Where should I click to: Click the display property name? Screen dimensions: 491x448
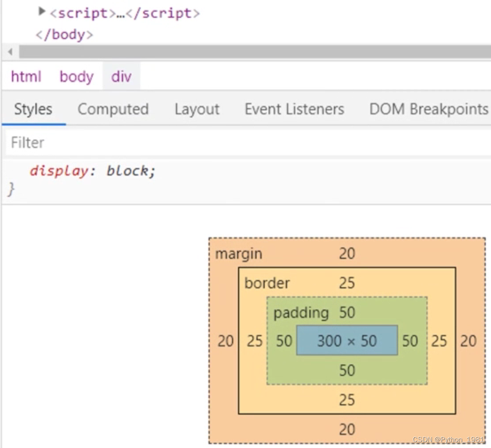(59, 171)
